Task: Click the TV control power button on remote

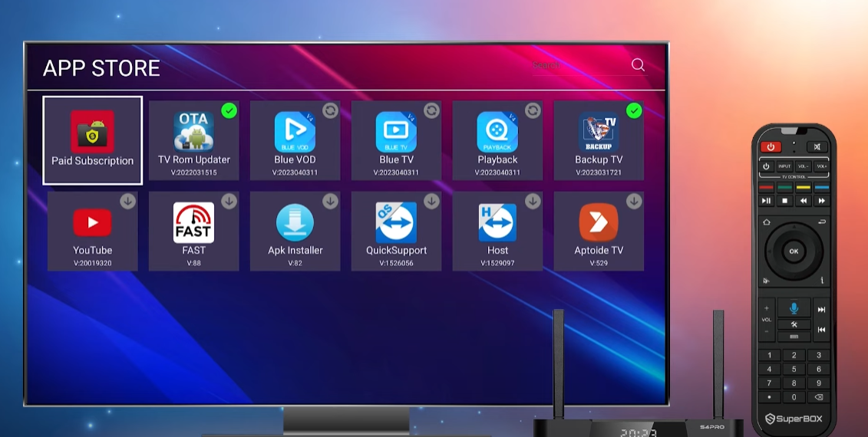Action: (x=766, y=166)
